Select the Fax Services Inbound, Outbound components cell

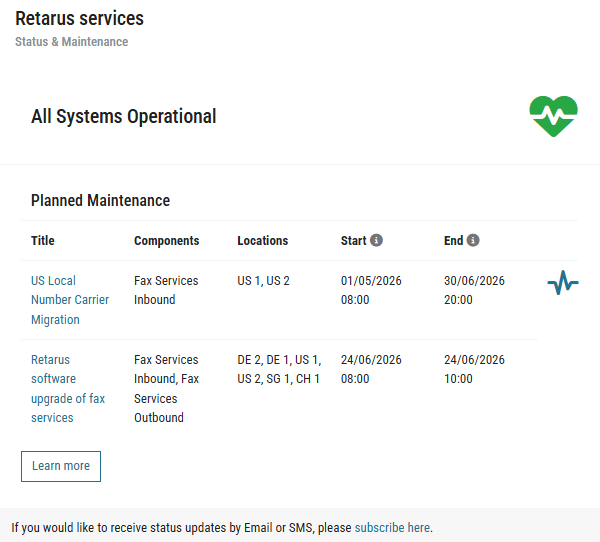(166, 389)
